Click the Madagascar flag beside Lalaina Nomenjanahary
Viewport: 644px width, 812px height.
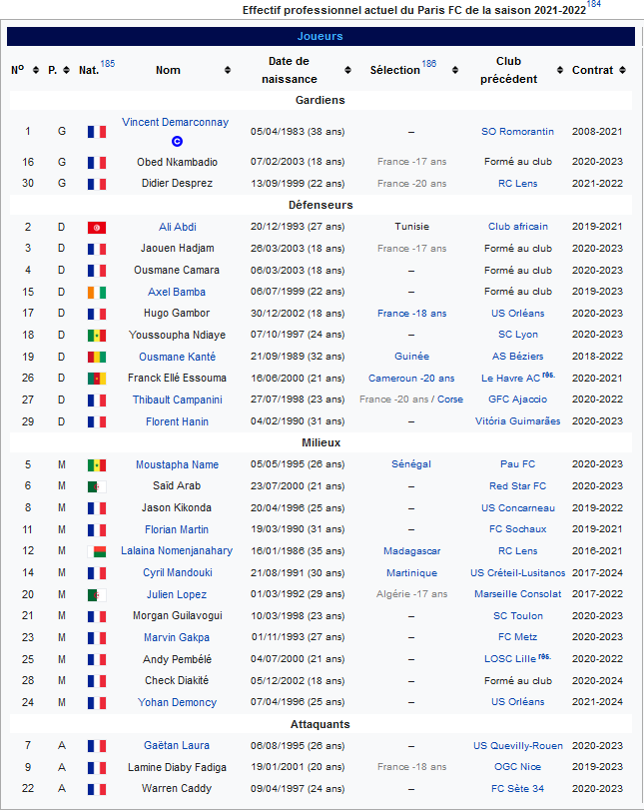click(x=97, y=551)
